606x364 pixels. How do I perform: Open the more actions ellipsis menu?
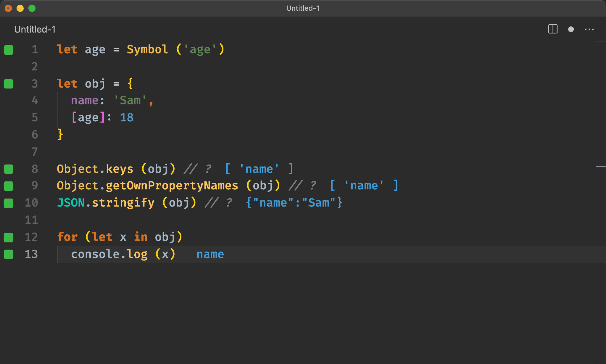589,29
